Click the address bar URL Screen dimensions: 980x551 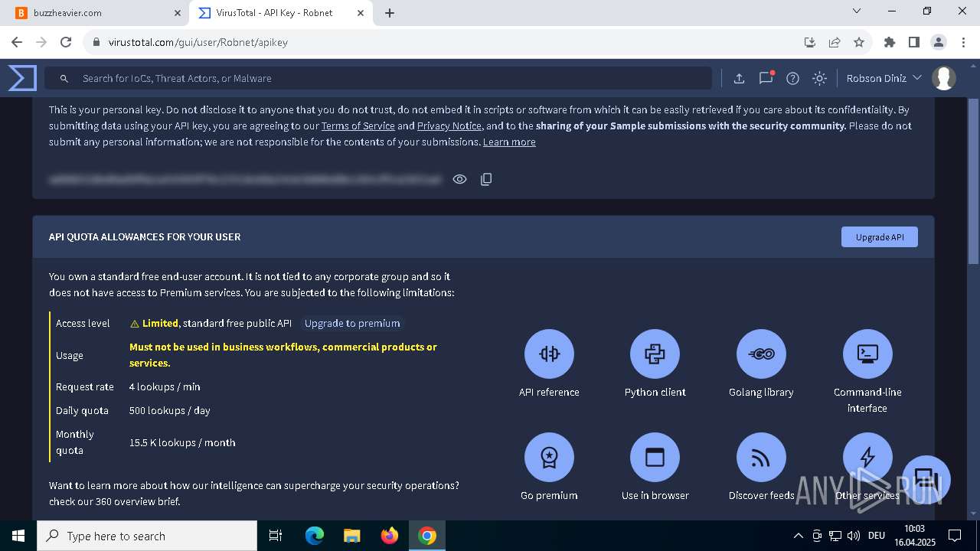coord(198,42)
